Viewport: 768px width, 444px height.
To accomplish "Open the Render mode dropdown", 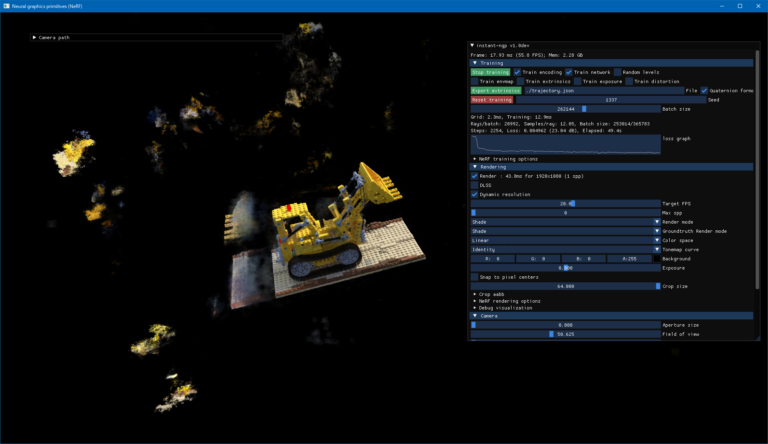I will coord(565,222).
